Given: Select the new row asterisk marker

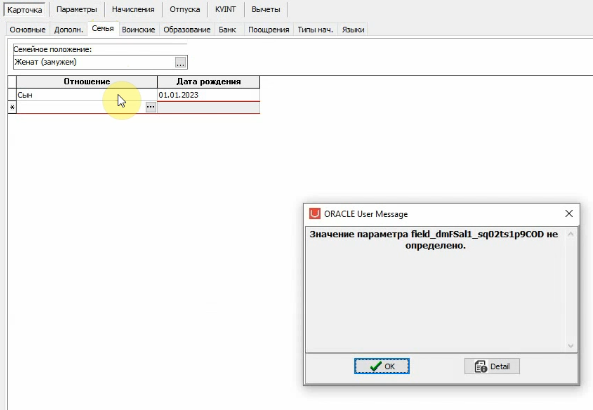Looking at the screenshot, I should 12,107.
